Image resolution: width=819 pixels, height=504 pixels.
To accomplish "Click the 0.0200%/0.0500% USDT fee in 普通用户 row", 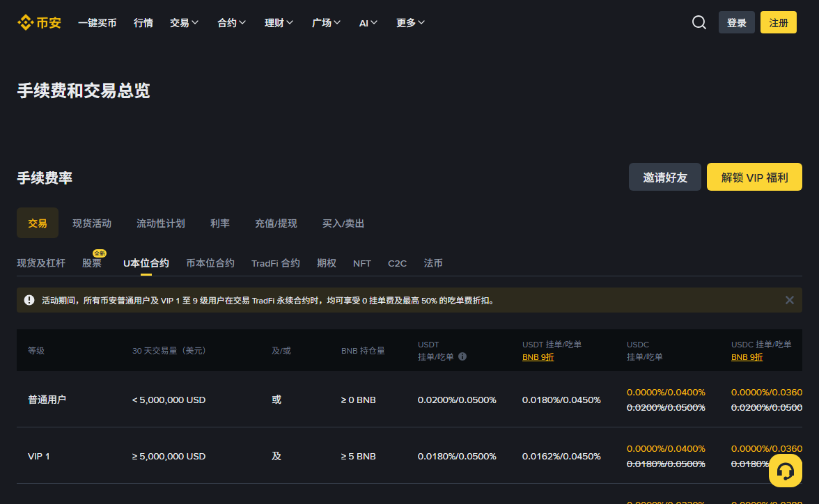I will [x=457, y=400].
